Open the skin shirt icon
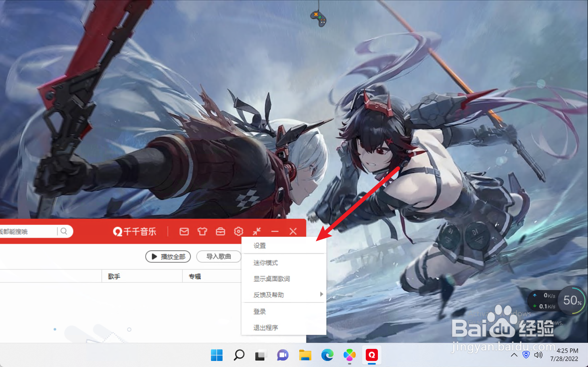 pyautogui.click(x=202, y=231)
